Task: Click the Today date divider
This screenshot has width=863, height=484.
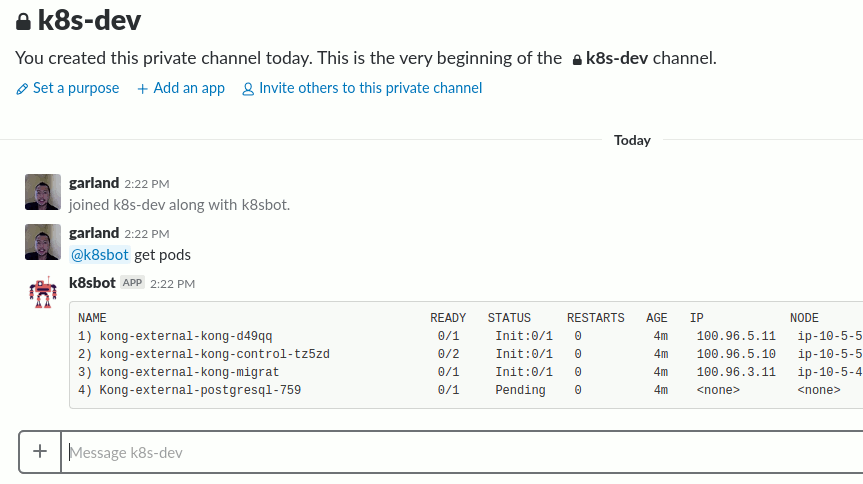Action: click(632, 140)
